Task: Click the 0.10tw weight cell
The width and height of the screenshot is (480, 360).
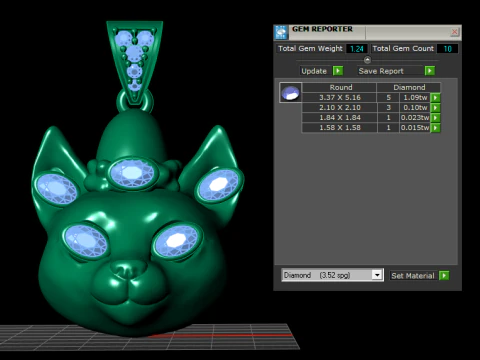Action: click(x=415, y=107)
